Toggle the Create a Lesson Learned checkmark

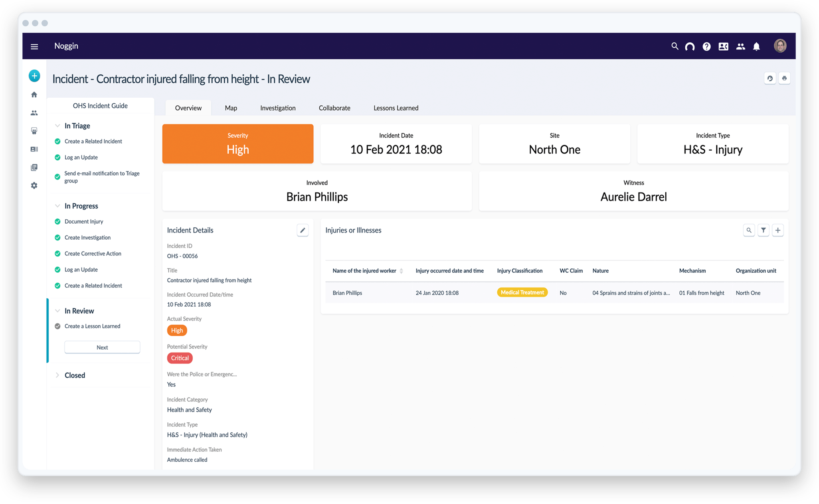pyautogui.click(x=57, y=326)
